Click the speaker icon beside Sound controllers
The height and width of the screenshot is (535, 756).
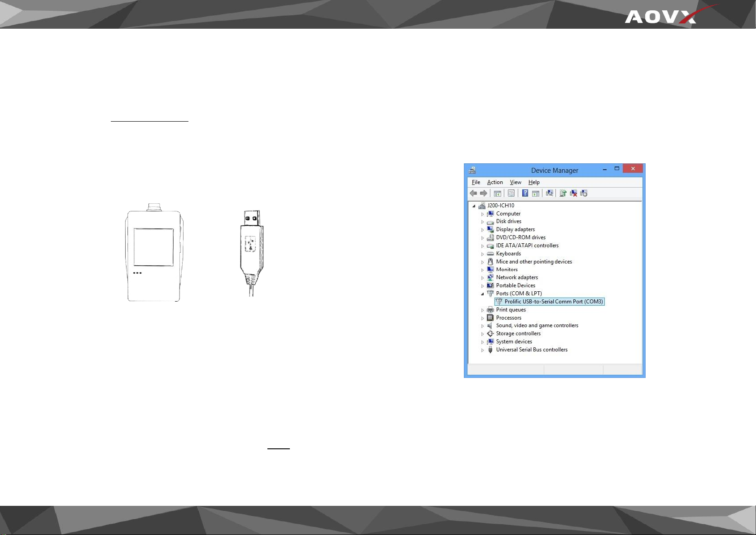tap(490, 325)
